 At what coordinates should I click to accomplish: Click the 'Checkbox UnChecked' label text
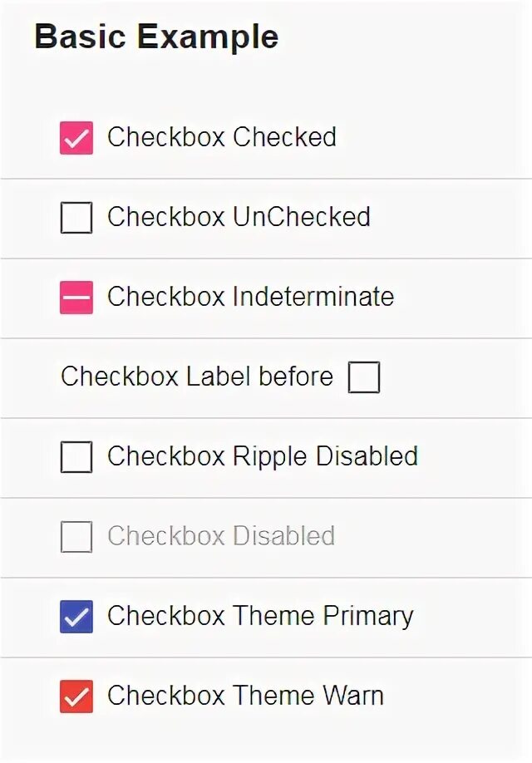coord(239,217)
